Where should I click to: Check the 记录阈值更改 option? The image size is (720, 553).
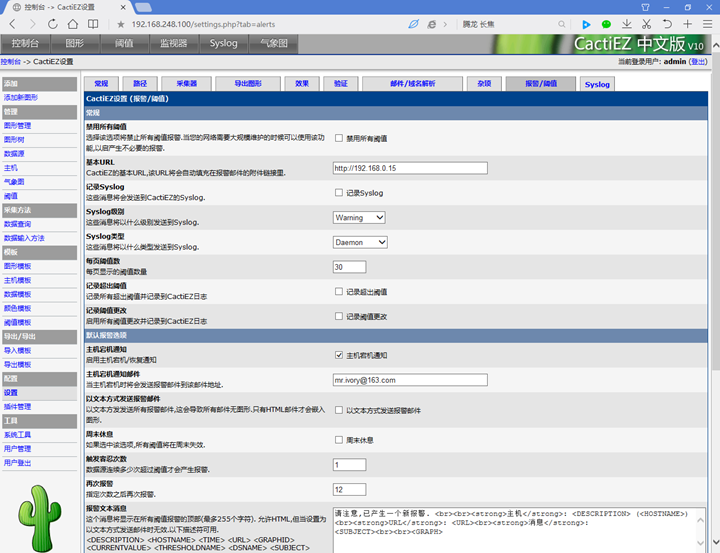pyautogui.click(x=339, y=316)
